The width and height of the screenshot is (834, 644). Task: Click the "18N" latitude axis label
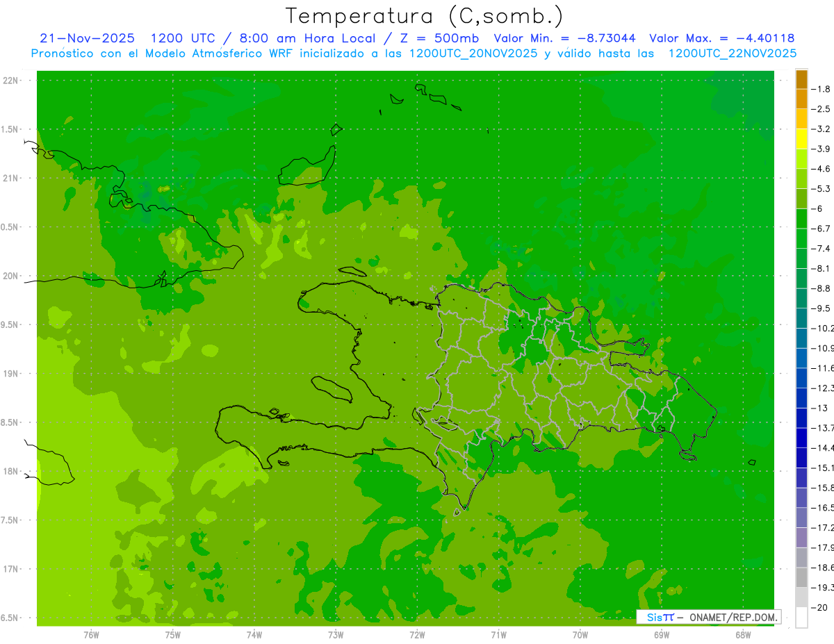(x=10, y=472)
